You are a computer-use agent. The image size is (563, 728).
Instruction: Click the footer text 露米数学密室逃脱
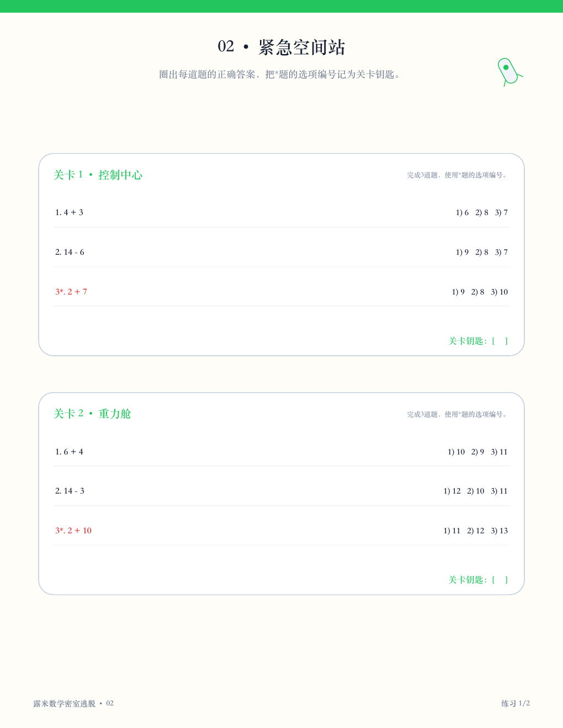coord(64,704)
